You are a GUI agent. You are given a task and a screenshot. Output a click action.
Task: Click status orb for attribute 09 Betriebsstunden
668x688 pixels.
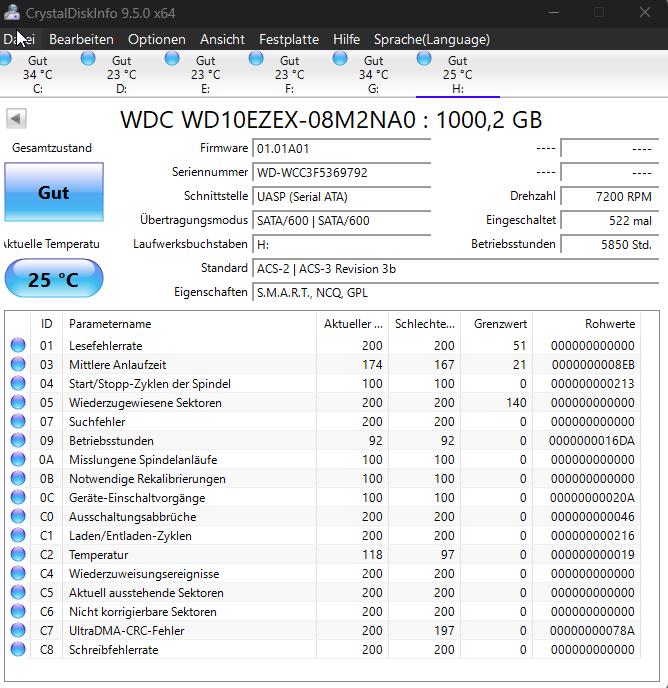tap(18, 441)
